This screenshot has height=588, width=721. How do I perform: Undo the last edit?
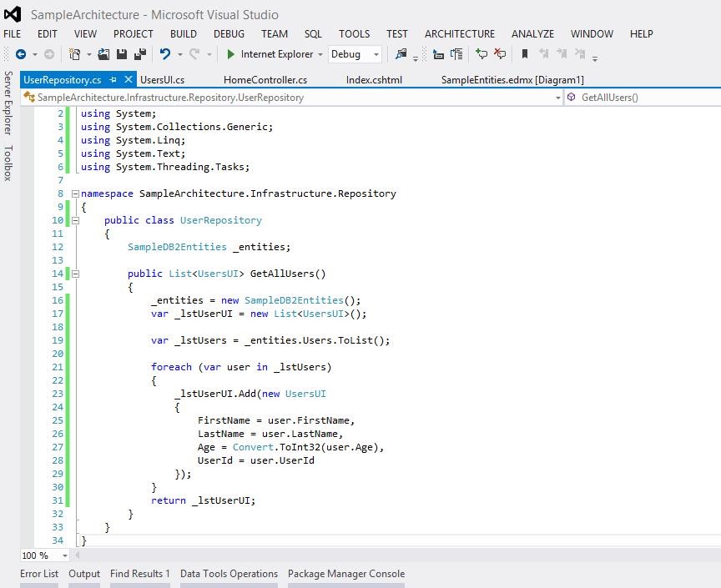[x=165, y=55]
